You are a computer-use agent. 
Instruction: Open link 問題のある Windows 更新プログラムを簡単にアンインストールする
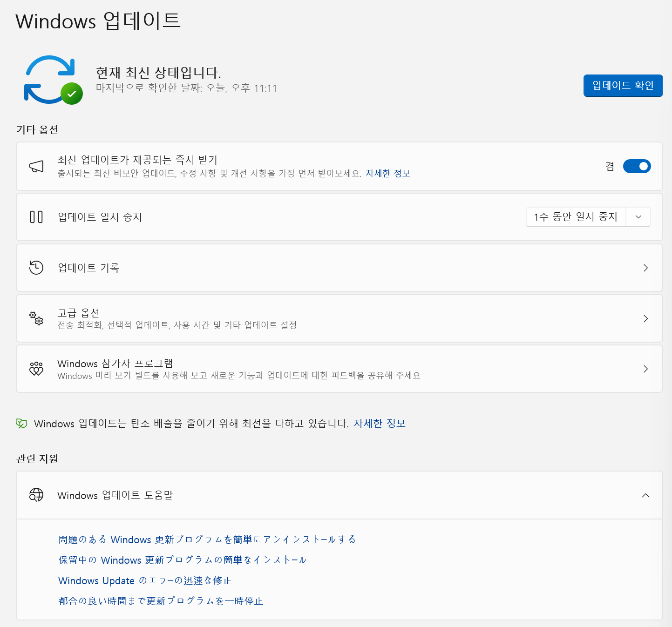(207, 539)
